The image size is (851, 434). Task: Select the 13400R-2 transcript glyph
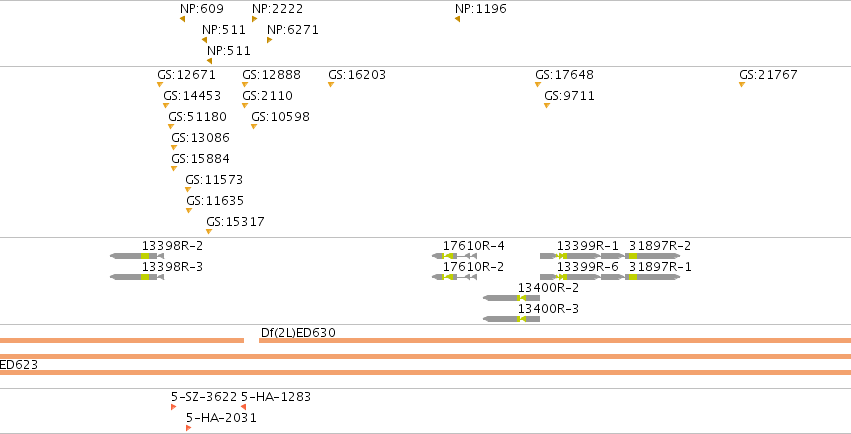pos(511,298)
